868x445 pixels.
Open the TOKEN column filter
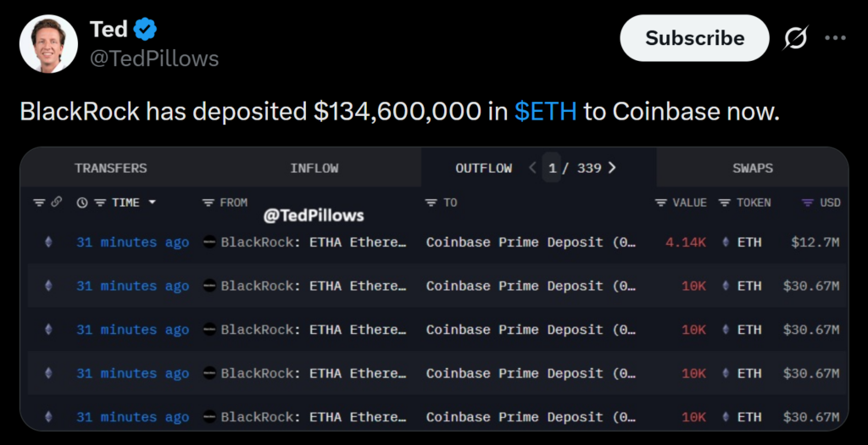point(725,203)
